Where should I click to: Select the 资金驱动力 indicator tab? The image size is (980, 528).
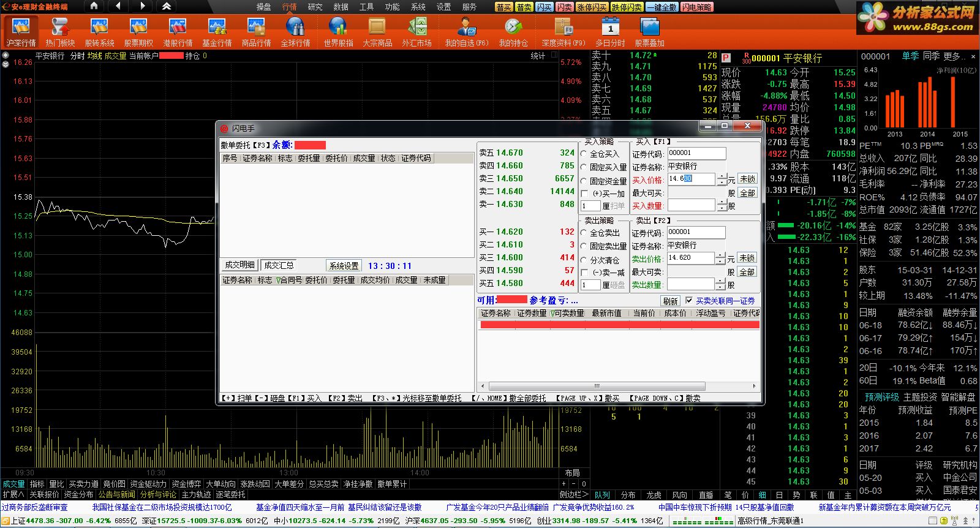[148, 484]
